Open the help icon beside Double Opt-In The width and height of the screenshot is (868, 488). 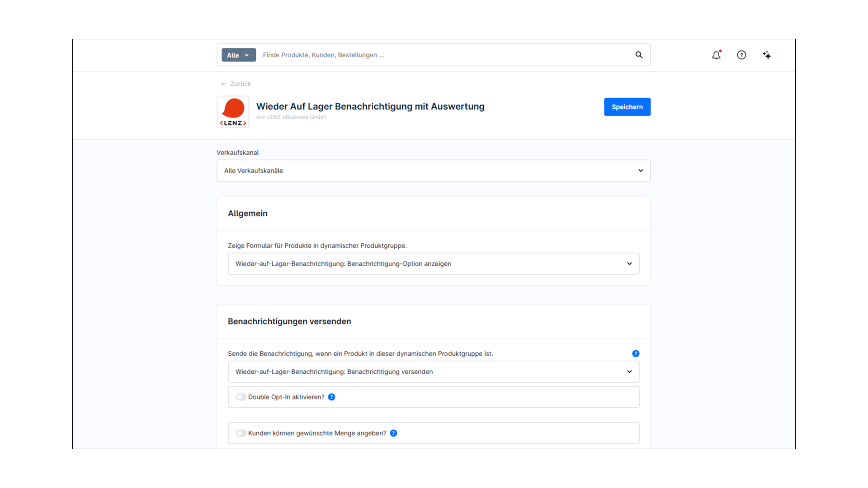[332, 397]
